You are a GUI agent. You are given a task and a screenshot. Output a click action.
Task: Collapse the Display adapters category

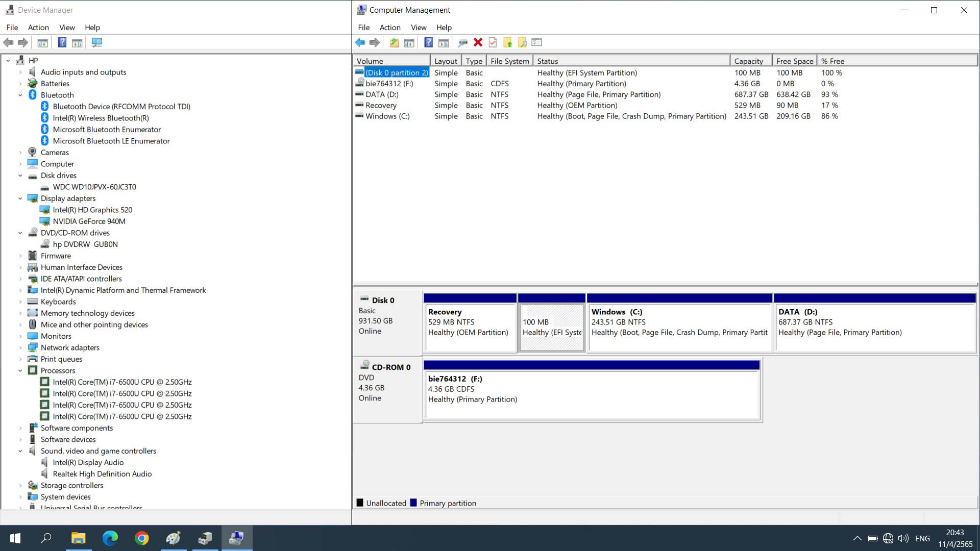click(20, 199)
